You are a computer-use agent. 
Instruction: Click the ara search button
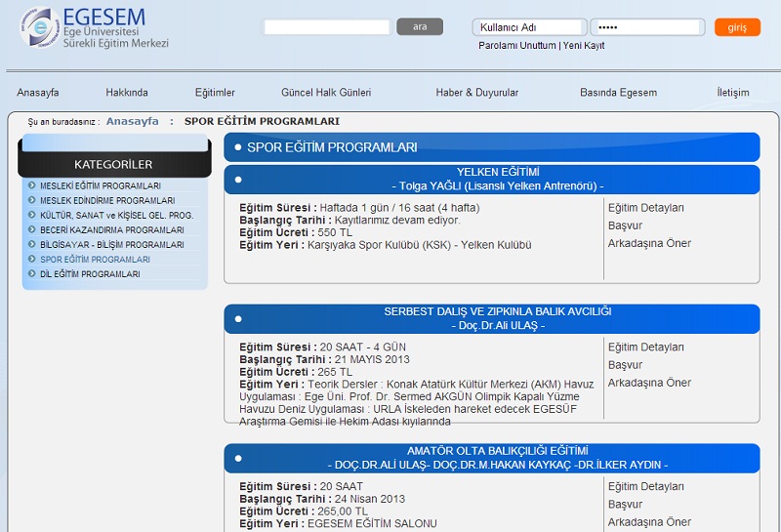tap(420, 26)
